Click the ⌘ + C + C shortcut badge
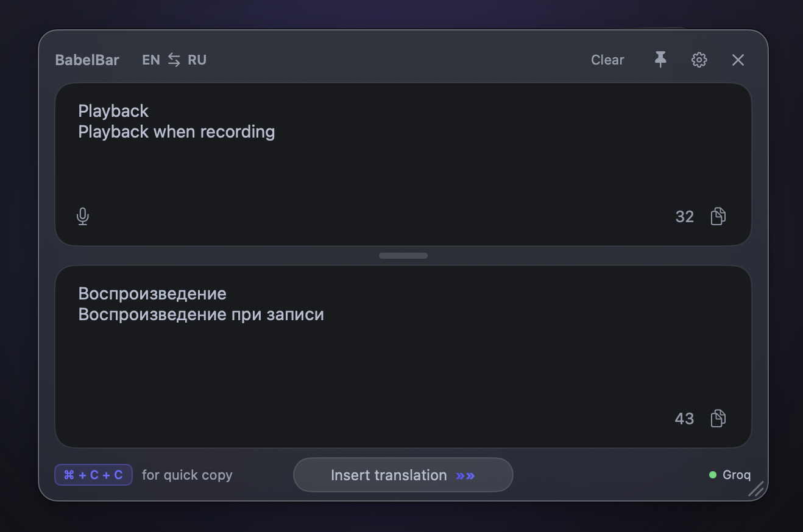 [93, 475]
